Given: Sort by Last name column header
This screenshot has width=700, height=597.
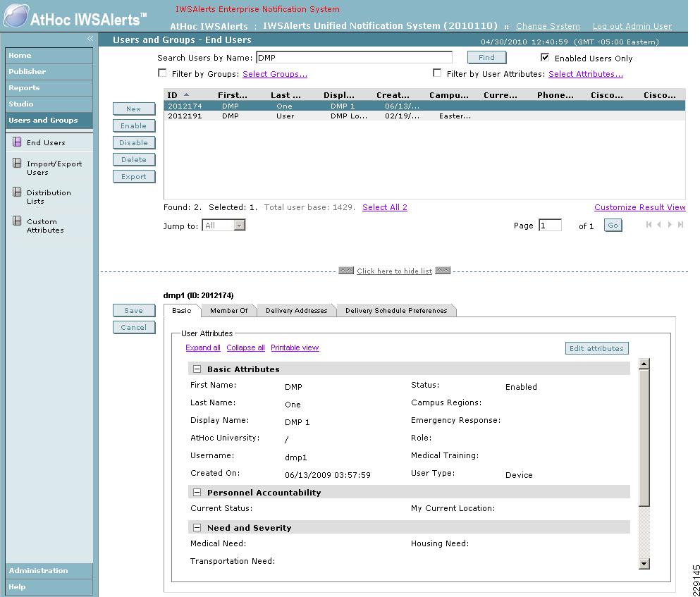Looking at the screenshot, I should point(285,95).
